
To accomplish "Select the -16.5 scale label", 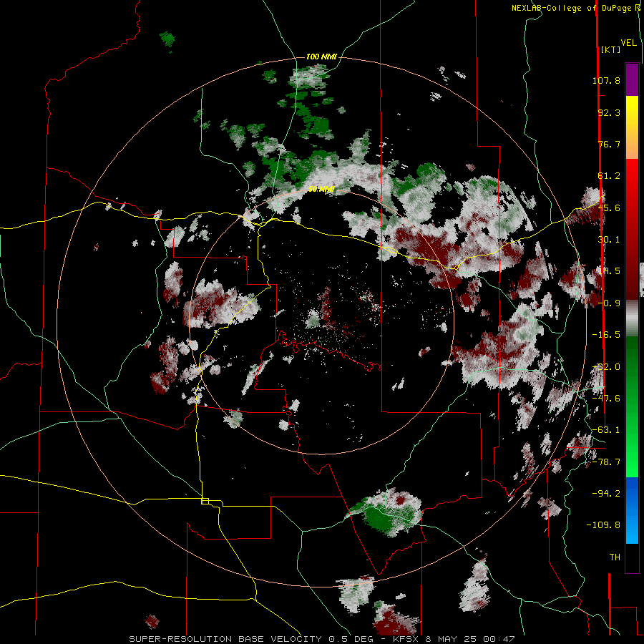I will tap(606, 335).
